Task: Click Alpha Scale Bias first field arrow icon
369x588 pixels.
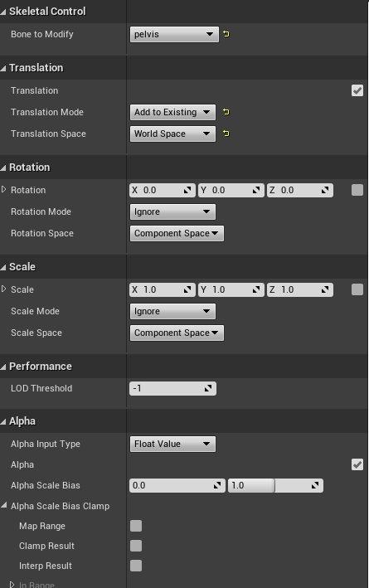Action: point(217,485)
